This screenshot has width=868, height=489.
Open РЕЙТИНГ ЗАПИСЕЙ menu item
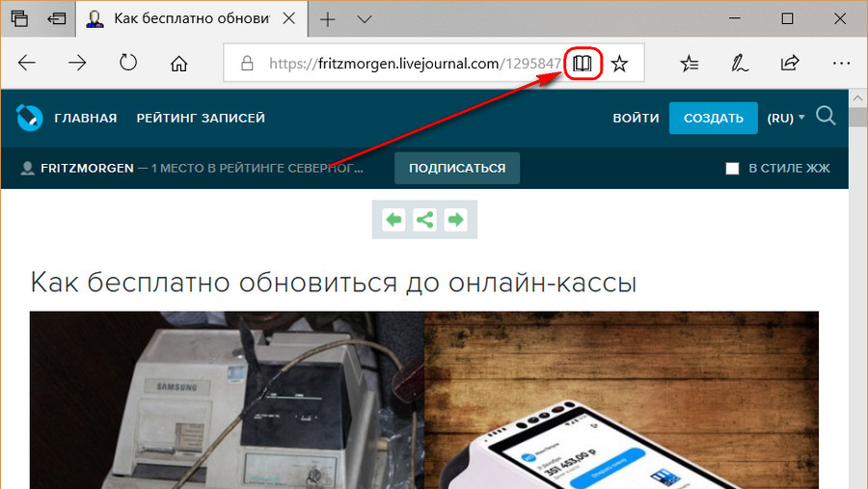click(201, 118)
